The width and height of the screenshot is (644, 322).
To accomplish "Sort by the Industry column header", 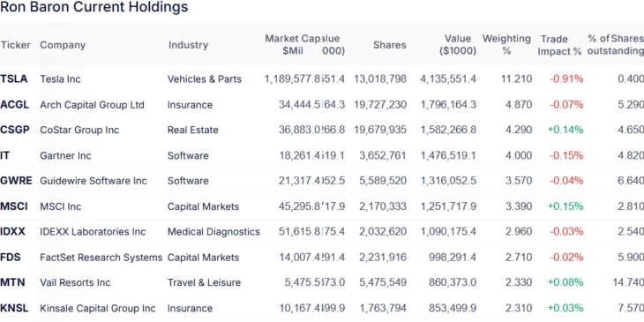I will tap(188, 45).
